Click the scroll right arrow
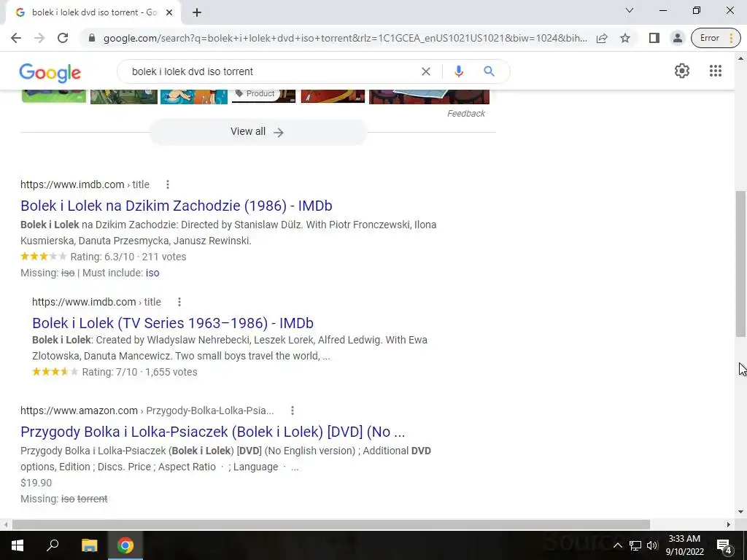Image resolution: width=747 pixels, height=560 pixels. [729, 524]
